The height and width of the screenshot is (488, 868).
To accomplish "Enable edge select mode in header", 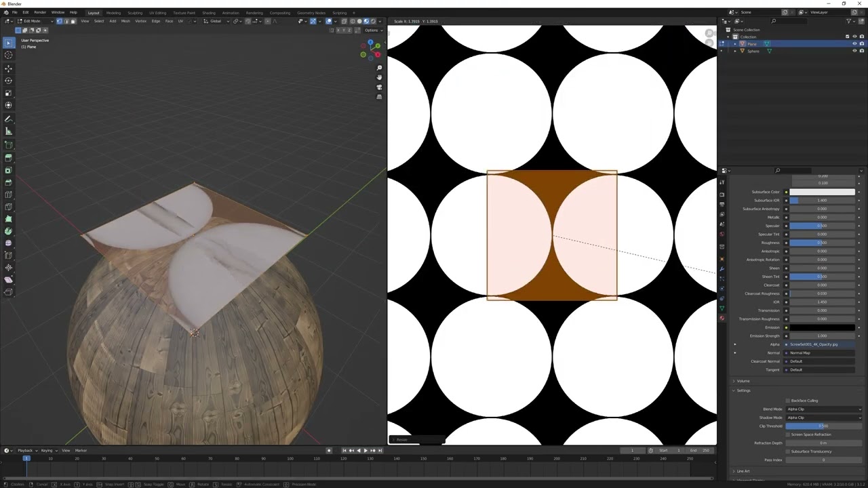I will point(66,21).
